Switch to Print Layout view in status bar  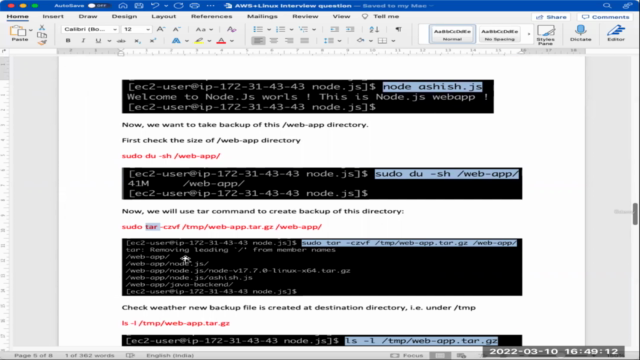click(x=440, y=356)
